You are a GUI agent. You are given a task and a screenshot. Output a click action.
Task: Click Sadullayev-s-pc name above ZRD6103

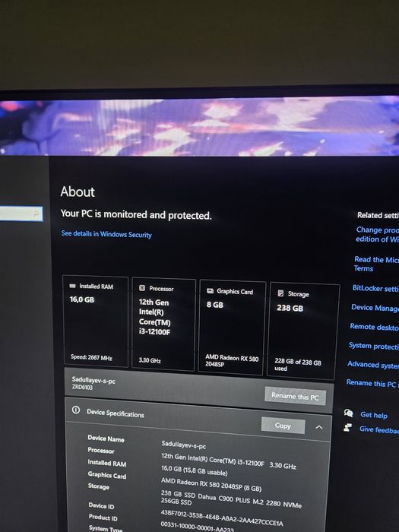(x=93, y=380)
